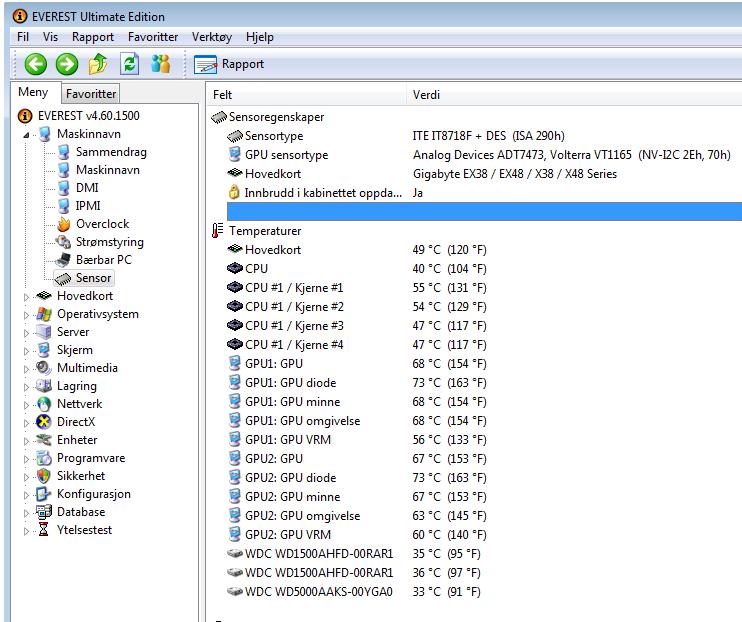Go forward with the green right arrow
This screenshot has width=742, height=622.
coord(67,64)
